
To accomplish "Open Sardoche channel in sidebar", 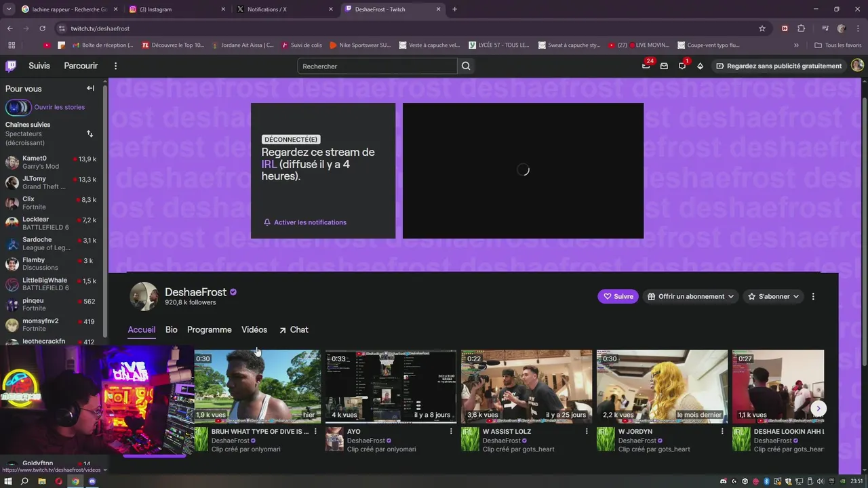I will click(52, 243).
